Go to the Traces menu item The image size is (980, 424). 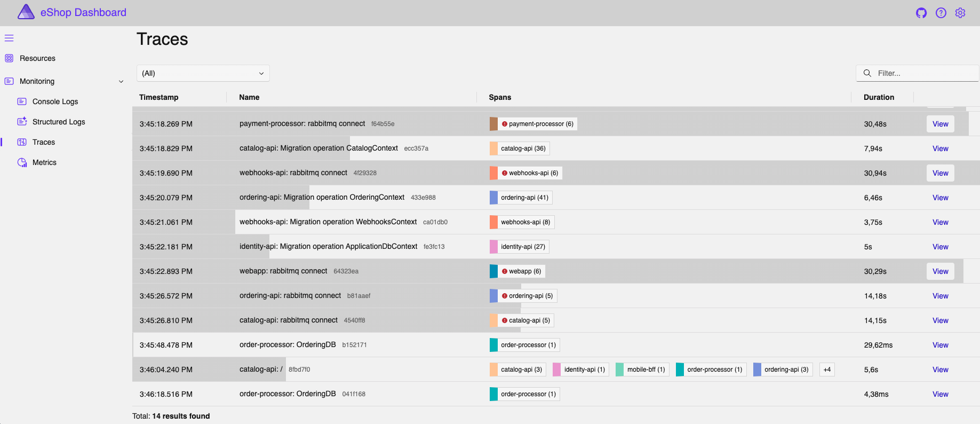coord(44,142)
